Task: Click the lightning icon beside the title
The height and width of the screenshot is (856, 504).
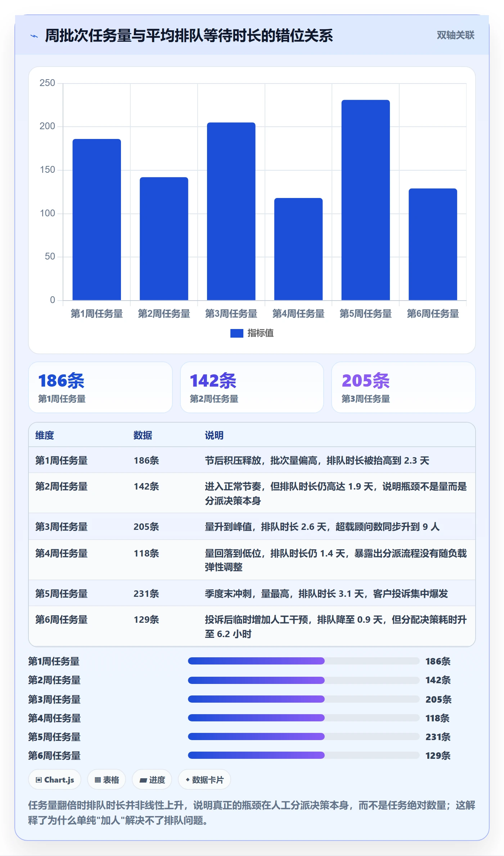Action: [34, 36]
